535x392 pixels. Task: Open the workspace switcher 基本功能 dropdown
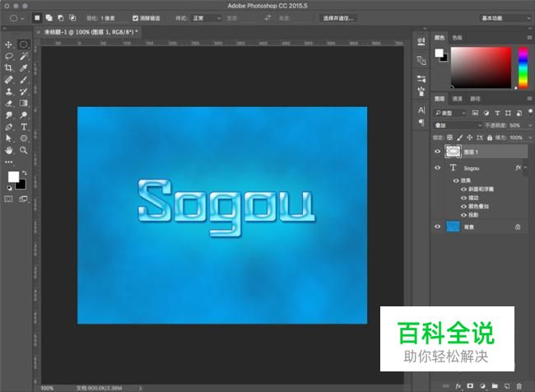tap(505, 18)
